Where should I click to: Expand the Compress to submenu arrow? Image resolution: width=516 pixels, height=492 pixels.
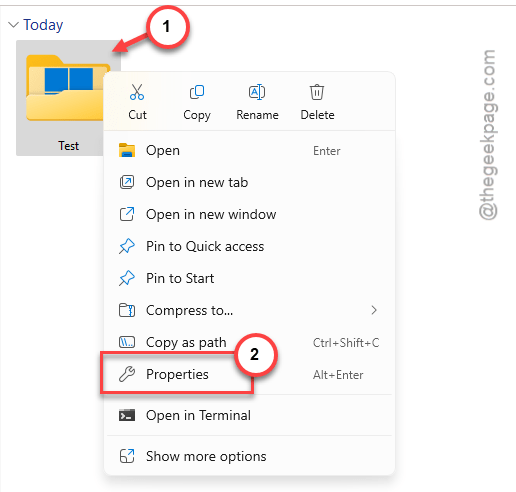coord(374,310)
